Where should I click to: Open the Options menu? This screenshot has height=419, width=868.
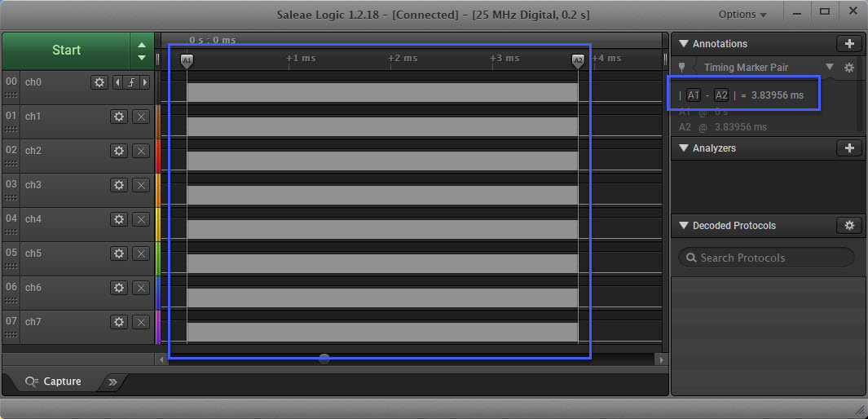[x=742, y=14]
